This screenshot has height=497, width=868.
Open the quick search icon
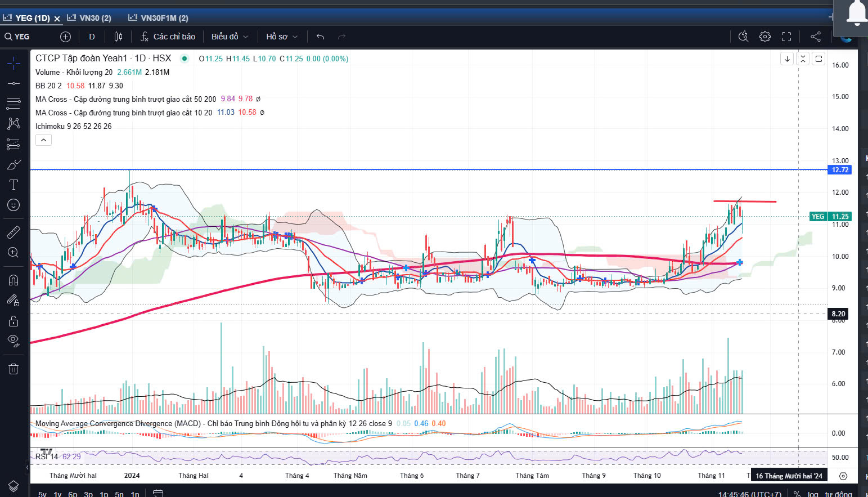coord(743,37)
